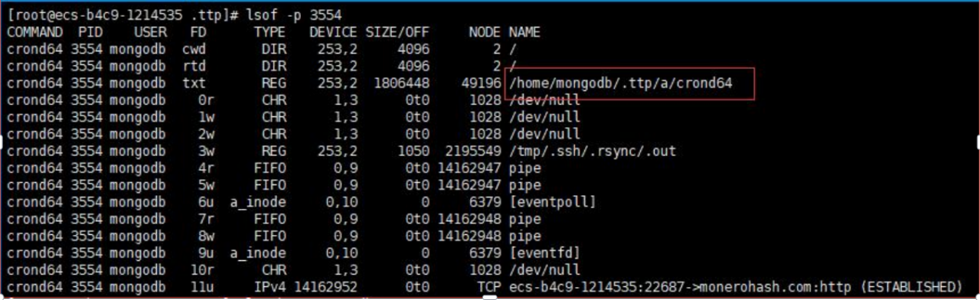This screenshot has width=980, height=300.
Task: Click the COMMAND column header
Action: coord(35,32)
